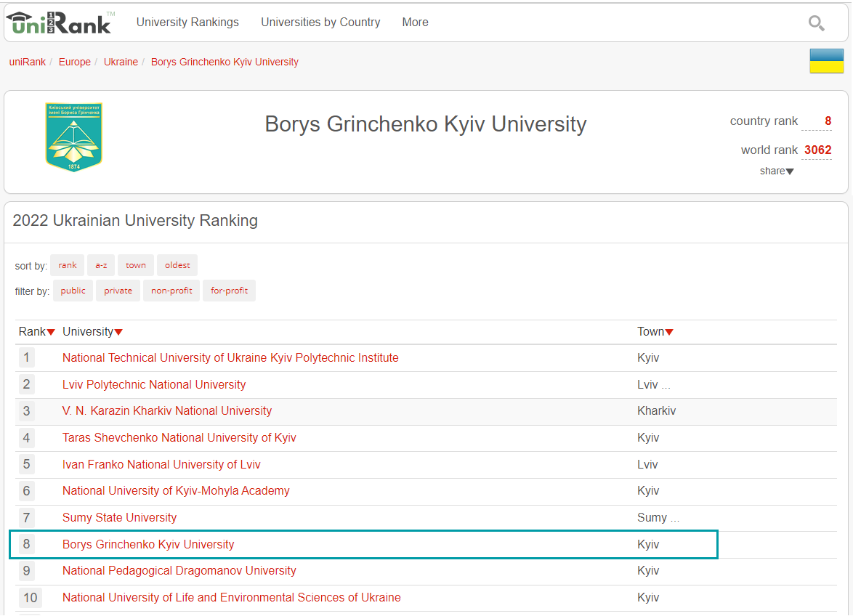This screenshot has height=616, width=853.
Task: Enable the for-profit filter
Action: pyautogui.click(x=229, y=291)
